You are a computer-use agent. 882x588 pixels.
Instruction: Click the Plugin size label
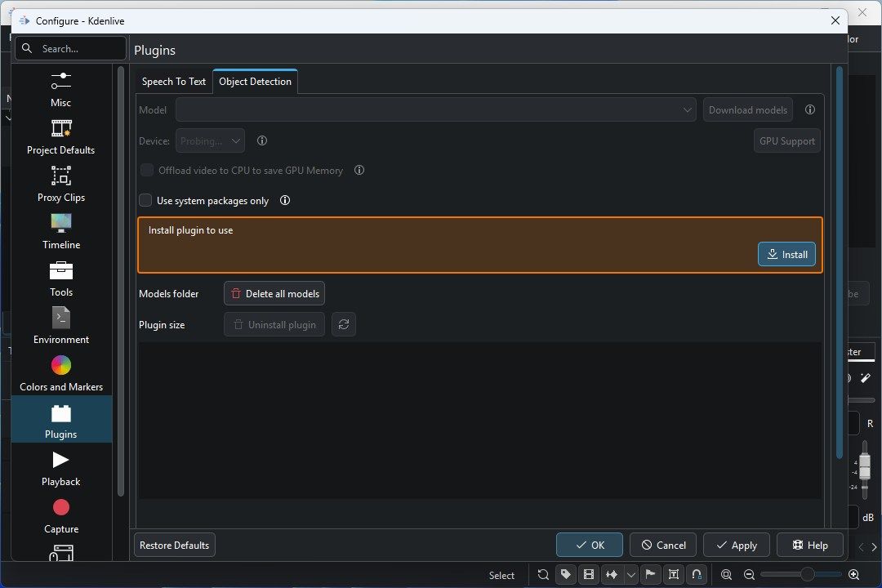pyautogui.click(x=162, y=325)
